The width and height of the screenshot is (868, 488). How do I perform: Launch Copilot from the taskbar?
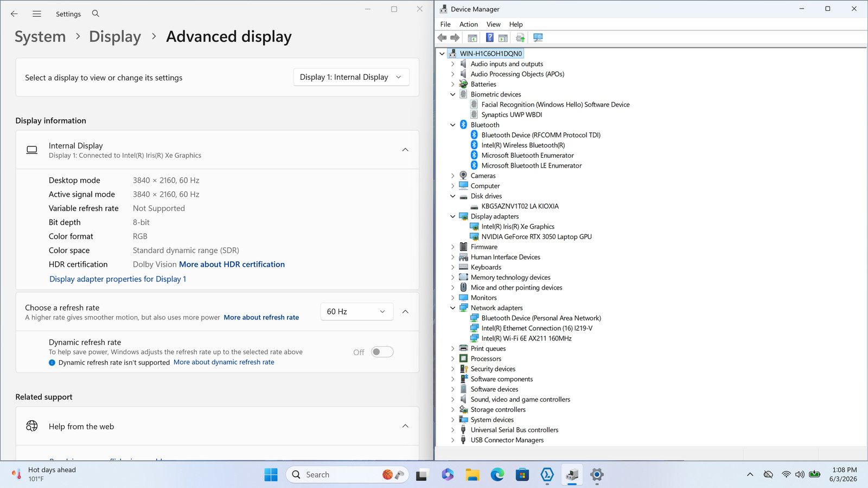(x=448, y=475)
